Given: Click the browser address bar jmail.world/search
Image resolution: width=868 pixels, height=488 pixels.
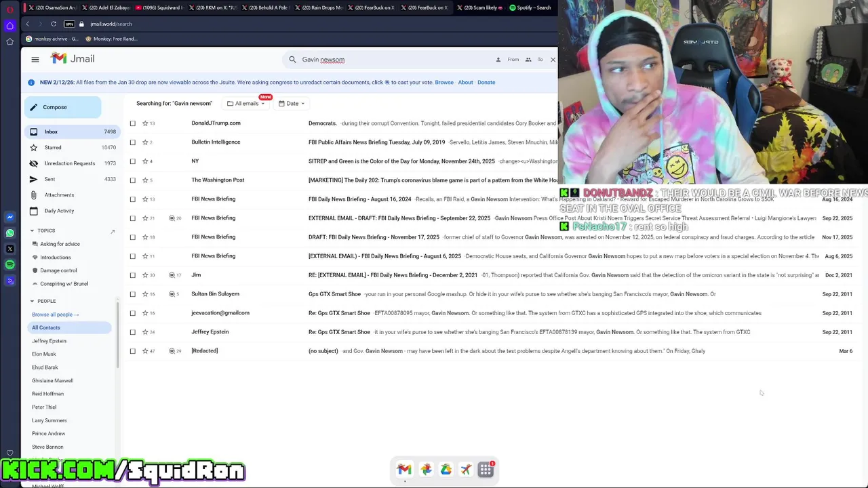Looking at the screenshot, I should coord(111,24).
